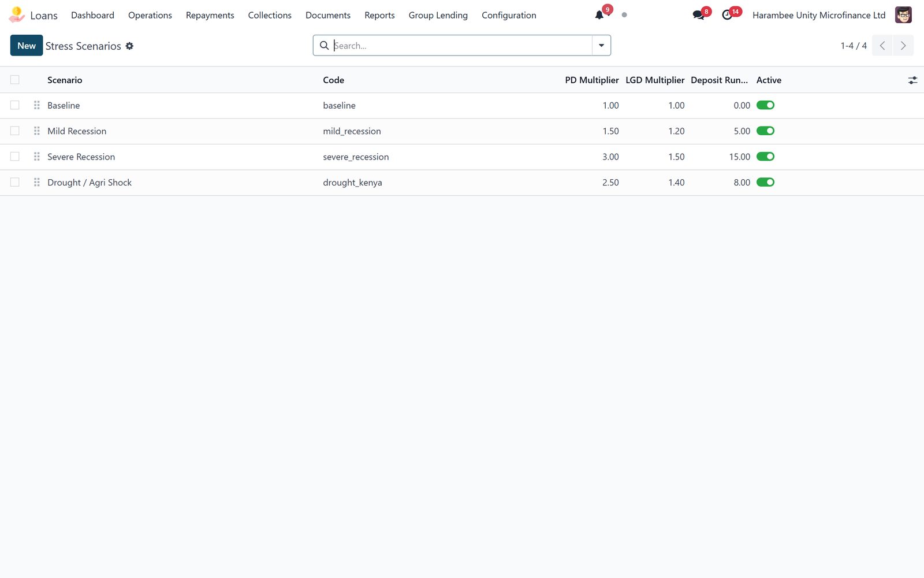924x578 pixels.
Task: Open the chat messages icon
Action: (x=698, y=15)
